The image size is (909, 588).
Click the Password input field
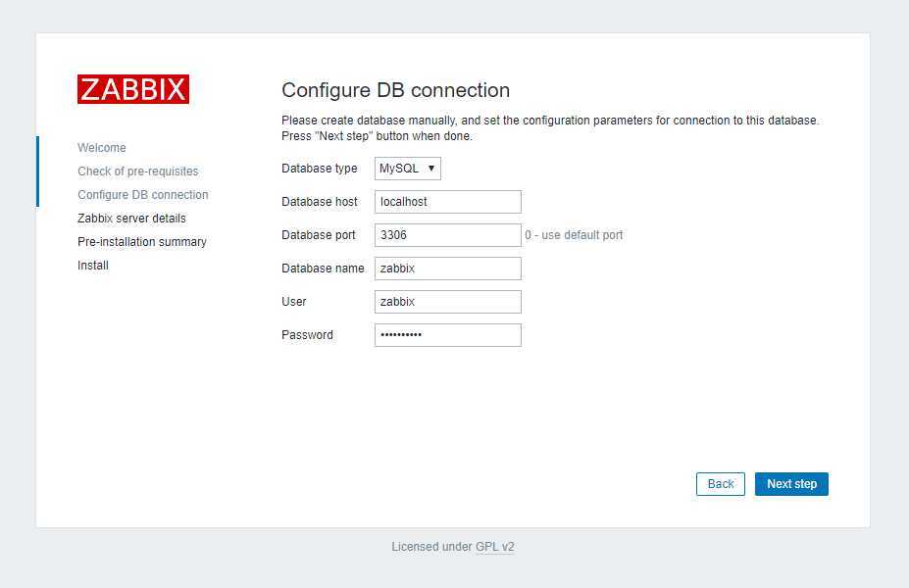coord(448,335)
